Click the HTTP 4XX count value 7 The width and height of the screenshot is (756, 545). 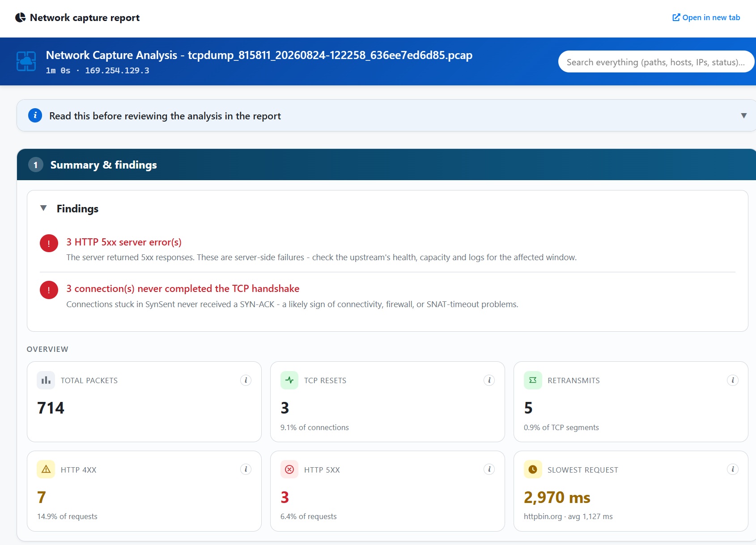click(x=41, y=497)
